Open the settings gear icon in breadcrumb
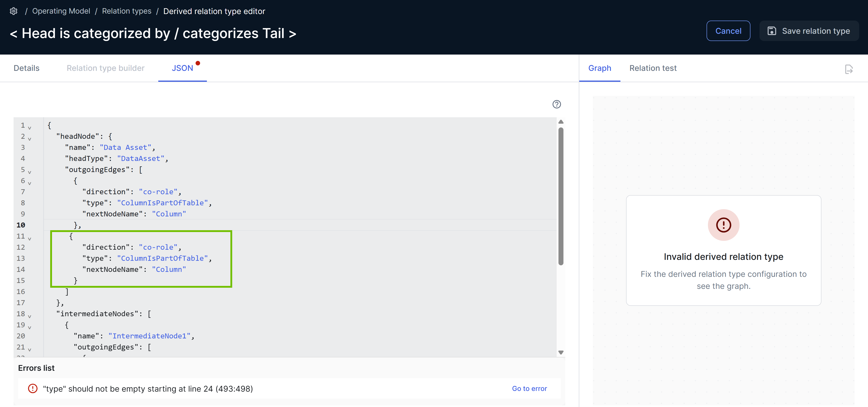Viewport: 868px width, 407px height. [14, 11]
